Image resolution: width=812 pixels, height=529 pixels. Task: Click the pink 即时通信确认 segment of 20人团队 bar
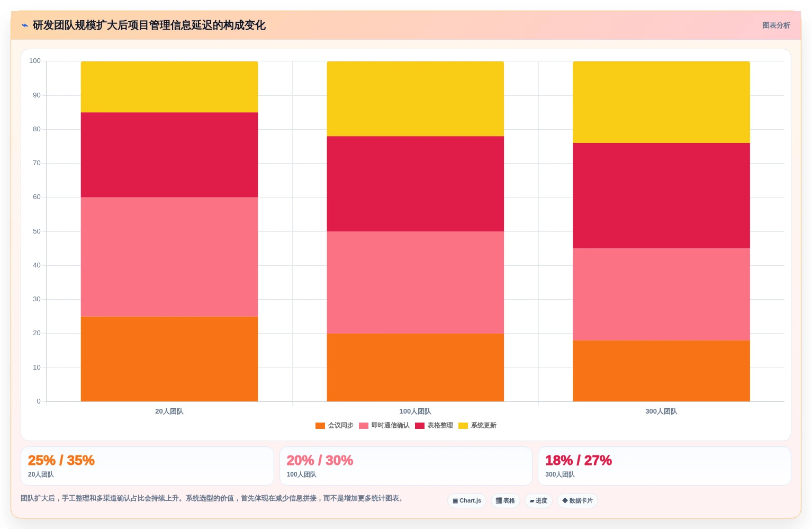169,257
